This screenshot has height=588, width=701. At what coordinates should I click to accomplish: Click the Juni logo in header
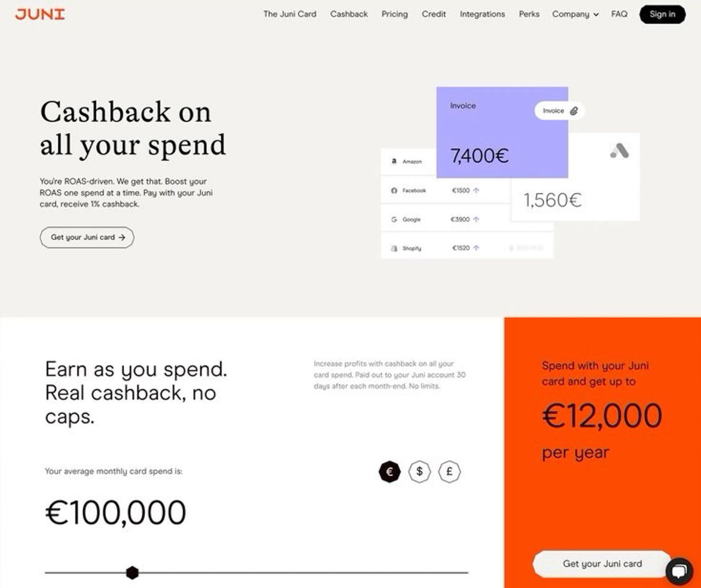[x=40, y=14]
